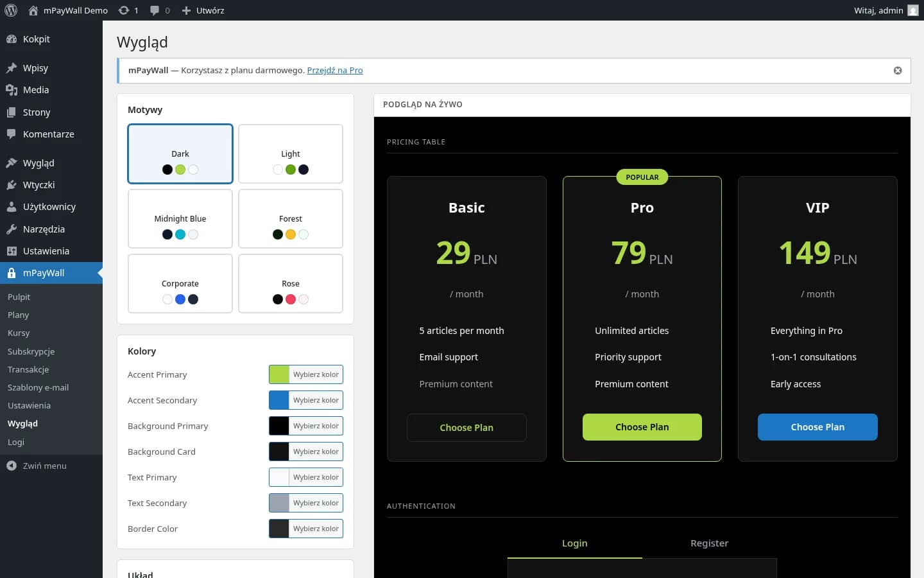Click the admin avatar in top bar

pos(912,10)
